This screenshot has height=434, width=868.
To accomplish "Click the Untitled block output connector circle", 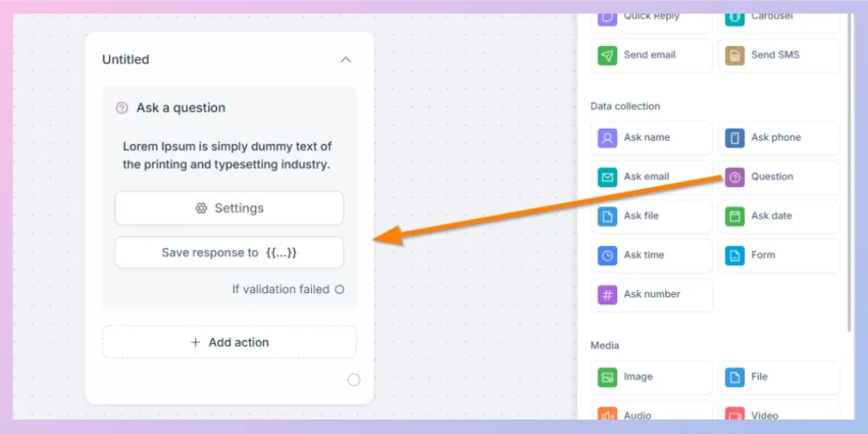I will [x=353, y=380].
